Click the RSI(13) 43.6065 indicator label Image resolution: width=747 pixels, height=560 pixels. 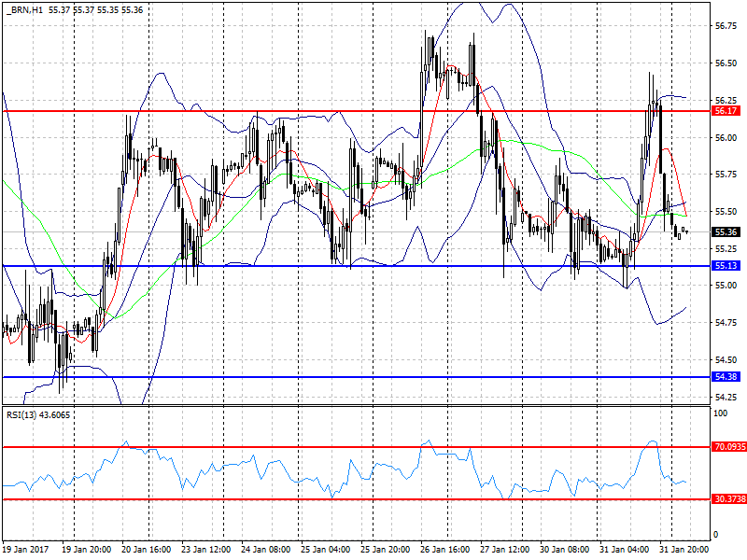pos(38,414)
